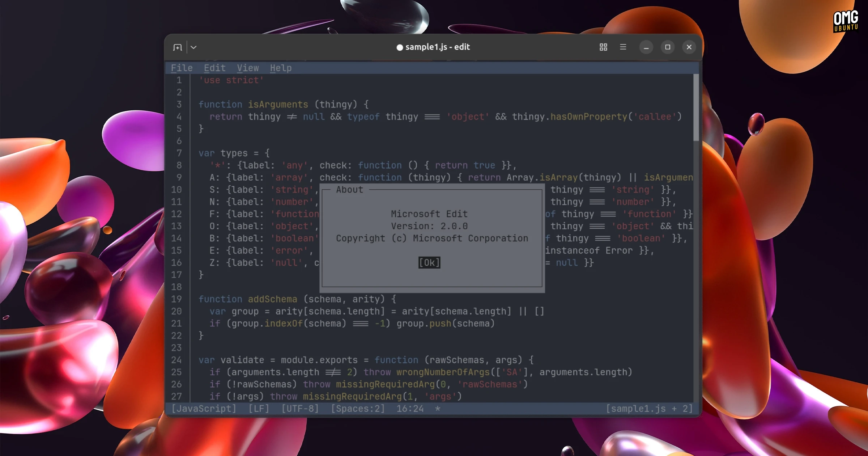Open document list [sample1.js + 2]
Viewport: 868px width, 456px height.
click(650, 409)
